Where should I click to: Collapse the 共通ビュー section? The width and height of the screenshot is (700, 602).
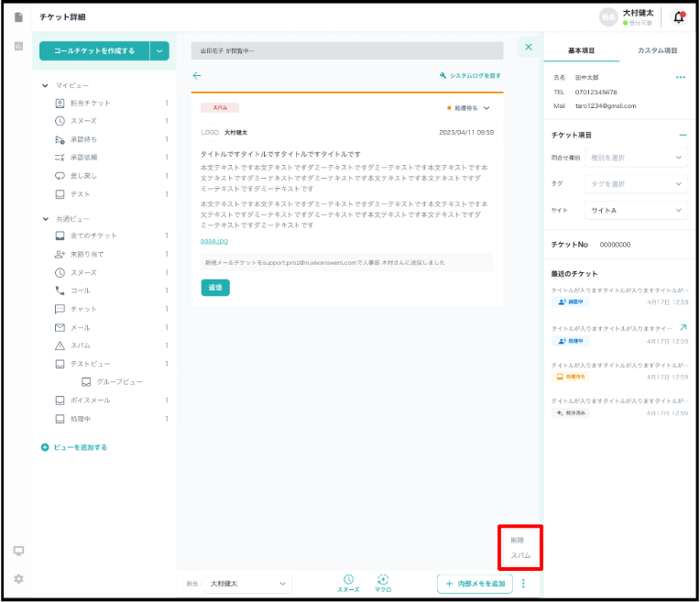pos(46,219)
